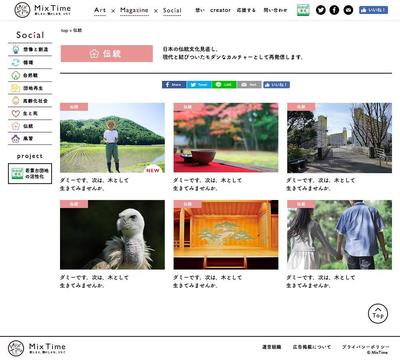Open the tea bowl autumn leaves thumbnail
Screen dimensions: 400x360
[226, 138]
